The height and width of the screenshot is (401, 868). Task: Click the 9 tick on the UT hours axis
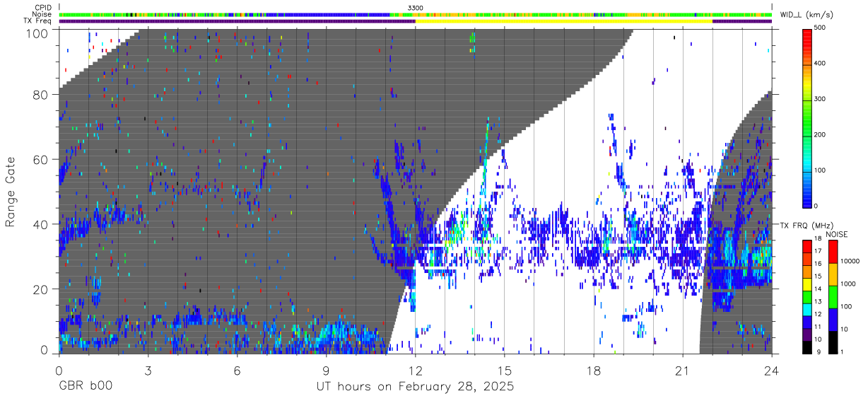tap(326, 371)
